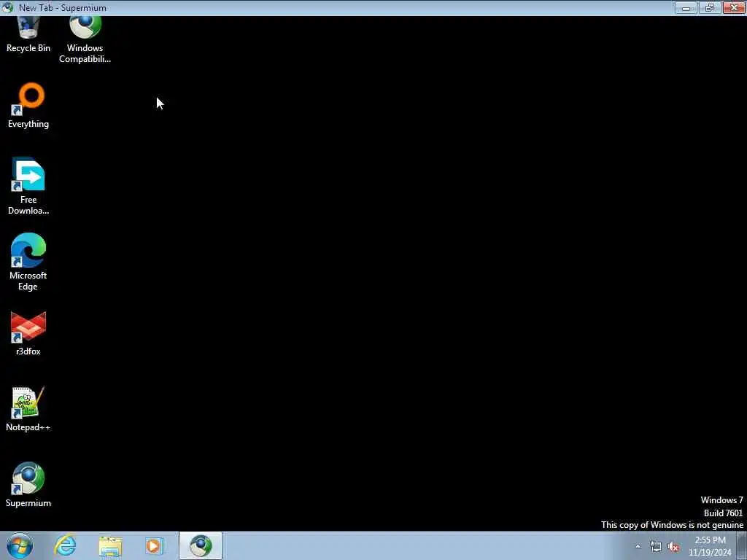The image size is (747, 560).
Task: Show hidden system tray icons
Action: [x=638, y=546]
